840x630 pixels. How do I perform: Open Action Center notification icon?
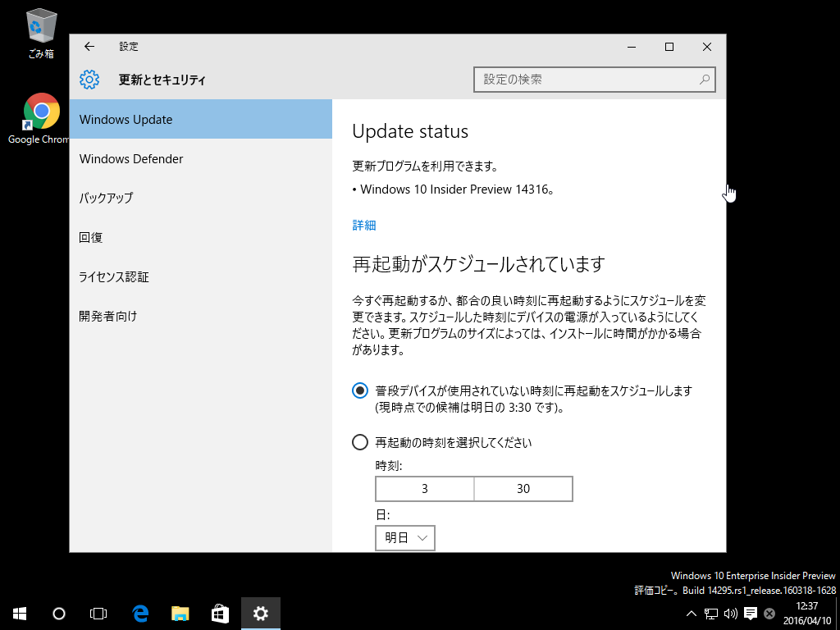[751, 614]
